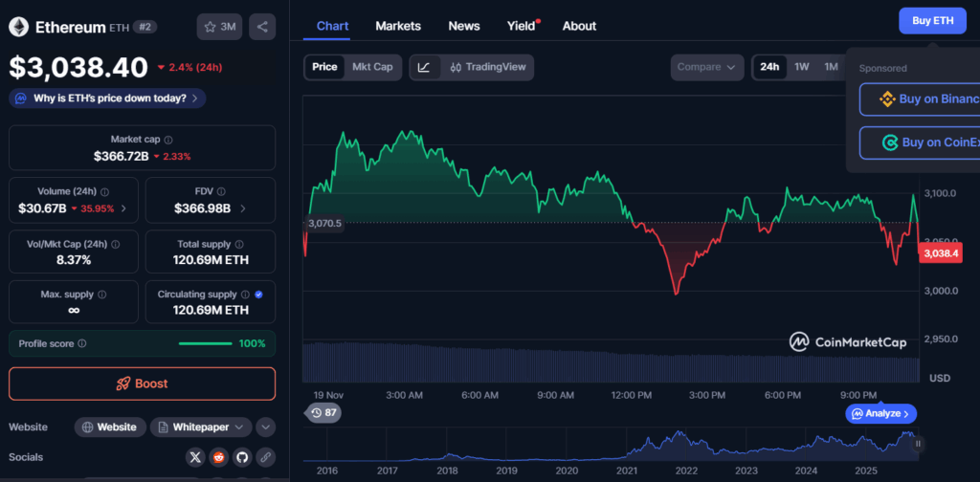Open the GitHub social link
This screenshot has height=482, width=980.
click(x=242, y=457)
